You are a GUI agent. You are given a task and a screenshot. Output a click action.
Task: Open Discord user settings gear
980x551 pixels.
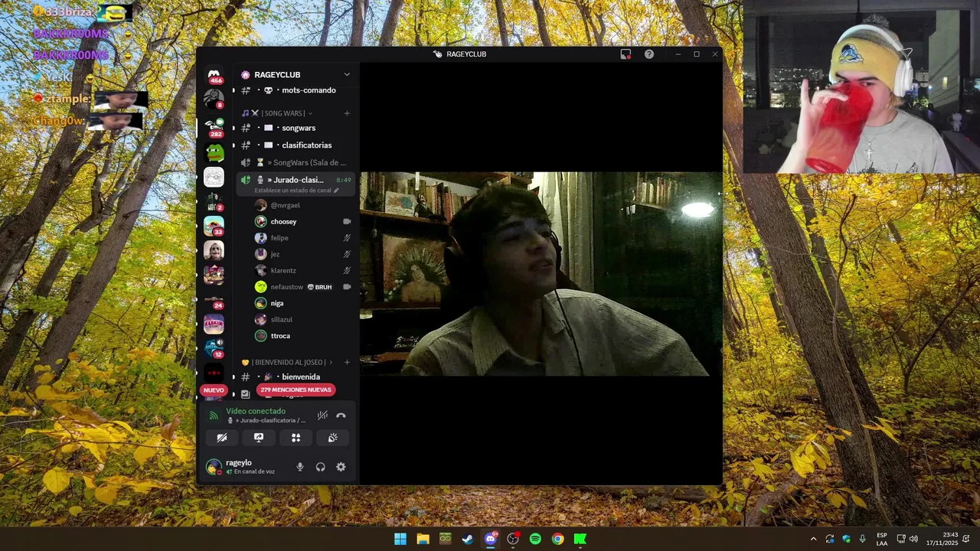[x=341, y=467]
